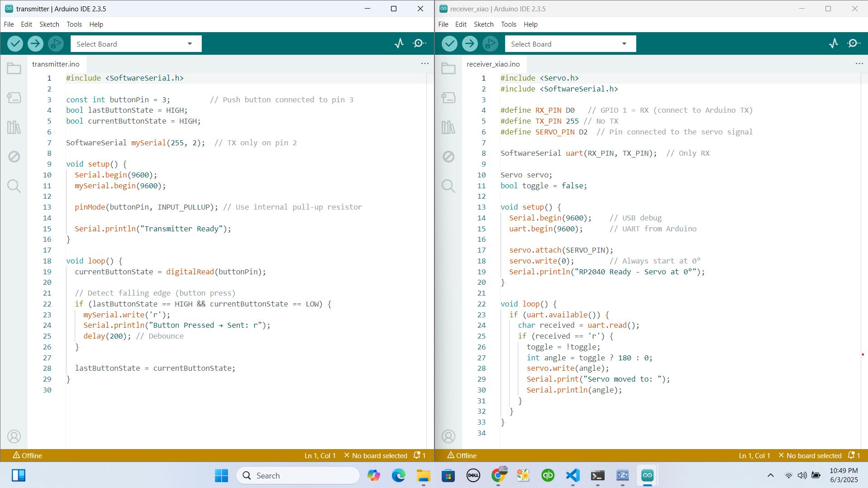Click No board selected in receiver_xiao window

[x=810, y=455]
